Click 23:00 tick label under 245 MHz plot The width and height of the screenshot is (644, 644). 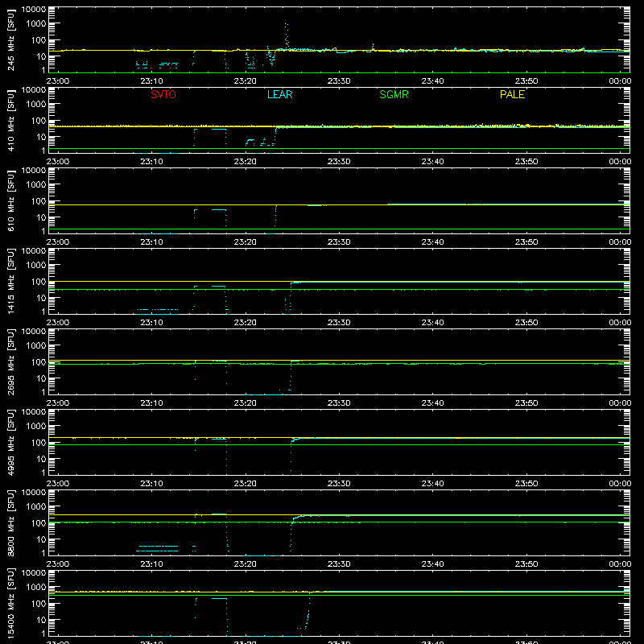click(x=58, y=81)
